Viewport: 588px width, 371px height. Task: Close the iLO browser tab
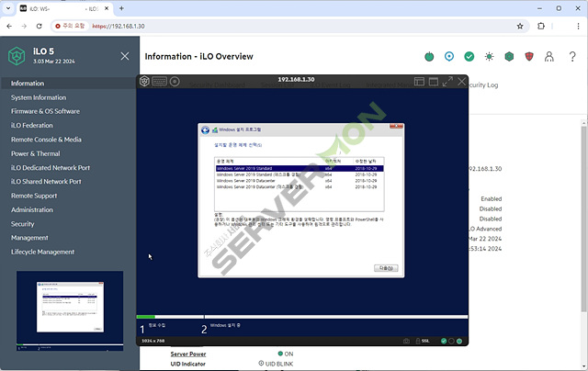107,8
